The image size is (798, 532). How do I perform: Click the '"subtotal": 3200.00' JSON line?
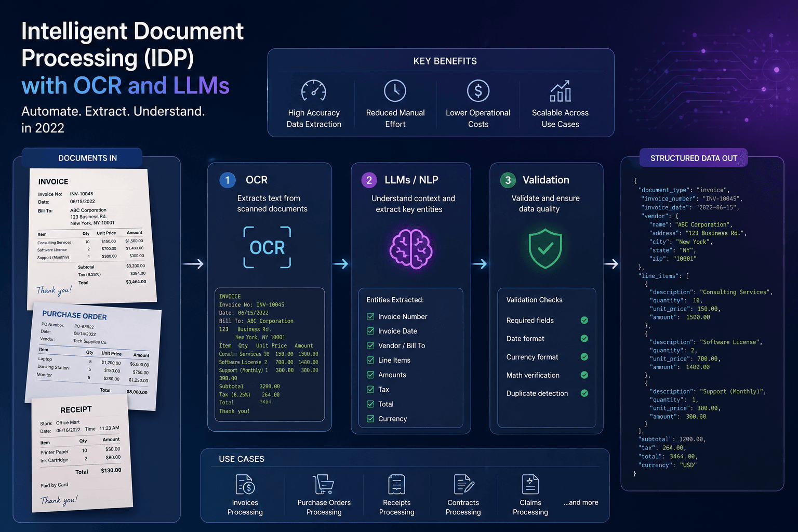point(672,439)
